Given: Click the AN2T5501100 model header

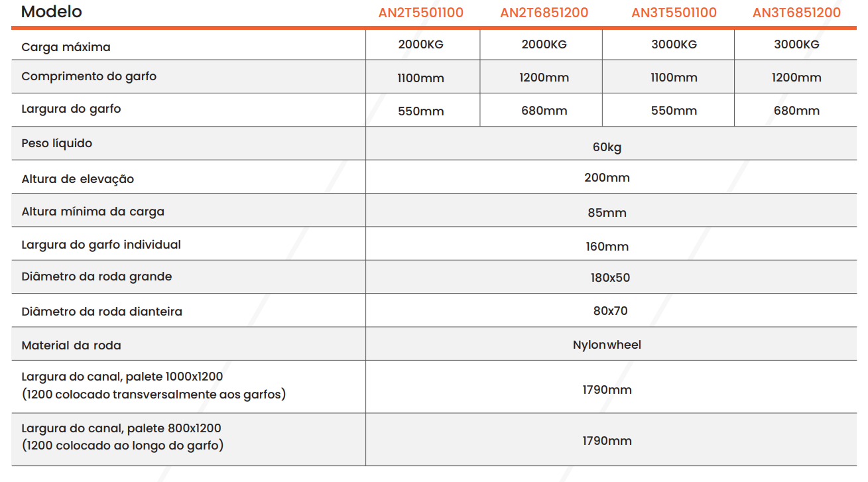Looking at the screenshot, I should click(x=420, y=13).
